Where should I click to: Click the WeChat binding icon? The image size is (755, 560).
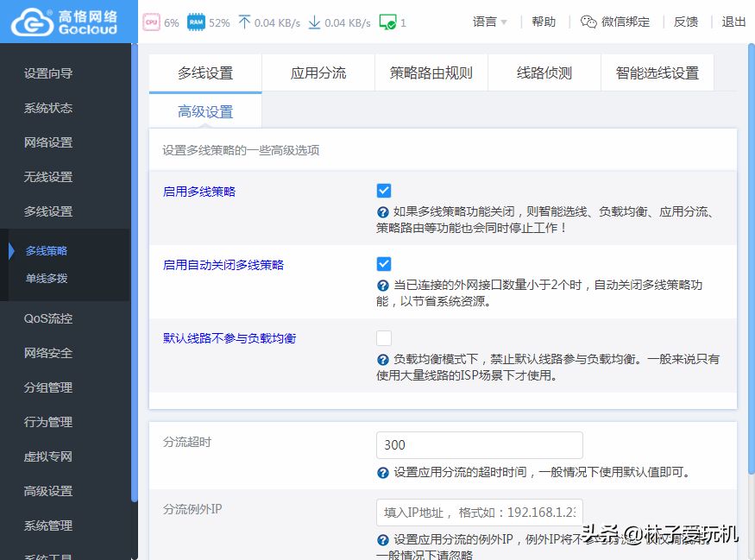[588, 22]
